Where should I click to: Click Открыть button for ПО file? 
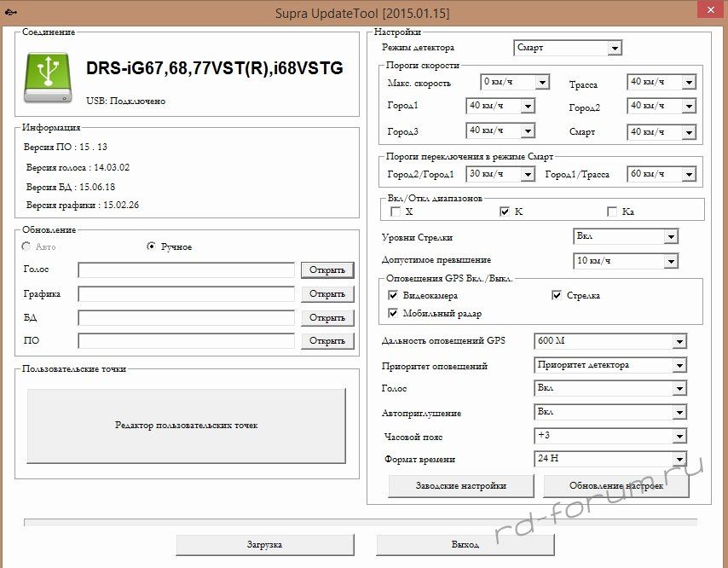(x=327, y=341)
